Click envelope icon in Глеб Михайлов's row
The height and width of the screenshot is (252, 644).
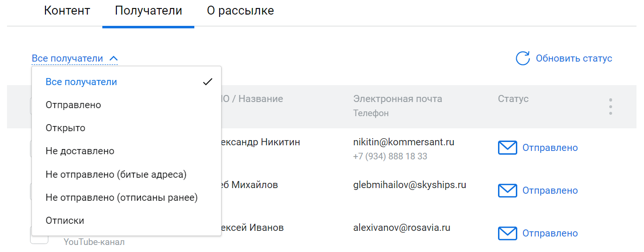[507, 190]
